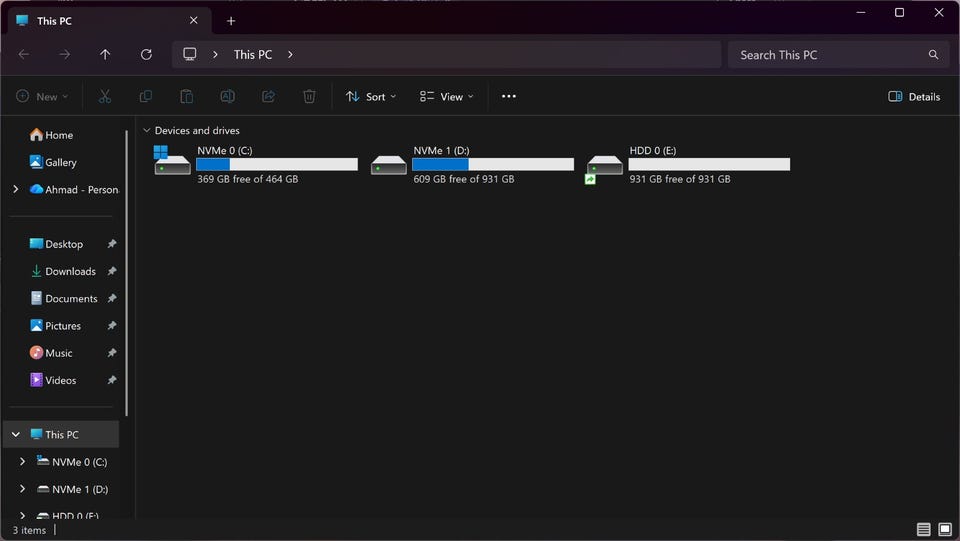Open Videos in the navigation pane
This screenshot has width=960, height=541.
point(53,380)
